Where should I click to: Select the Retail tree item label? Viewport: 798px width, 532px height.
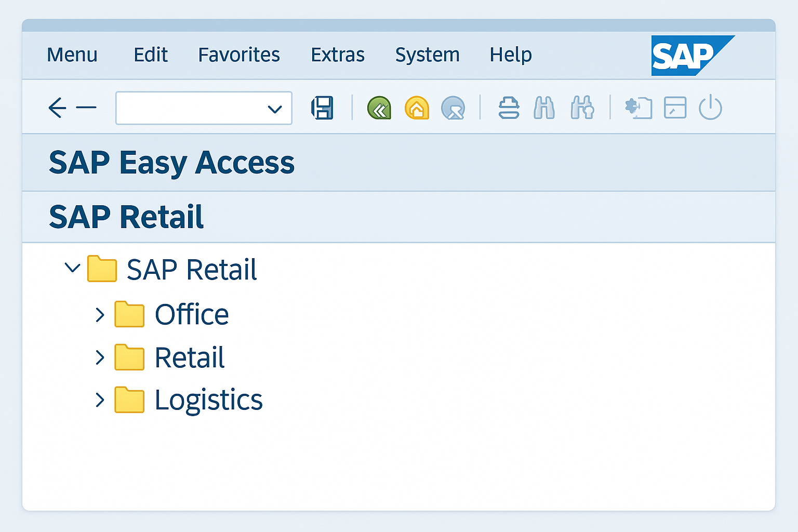(190, 358)
